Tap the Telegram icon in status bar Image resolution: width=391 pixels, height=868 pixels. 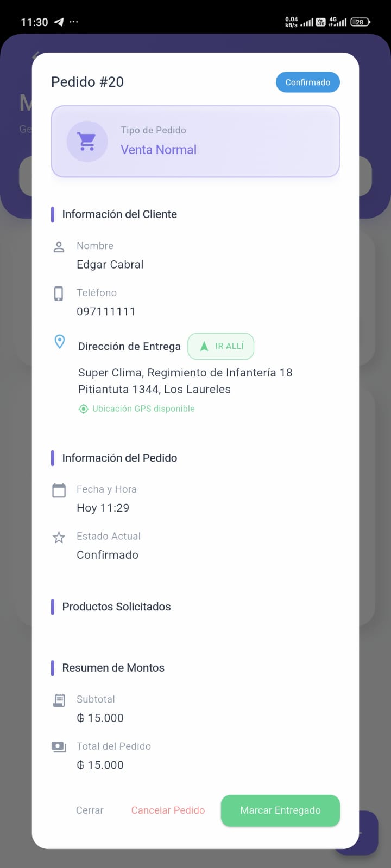click(x=59, y=22)
